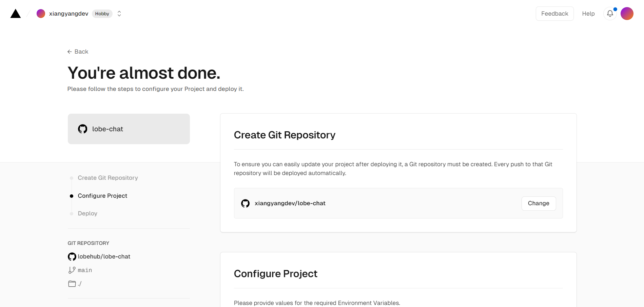Click the Create Git Repository heading
Screen dimensions: 644x307
(x=285, y=135)
